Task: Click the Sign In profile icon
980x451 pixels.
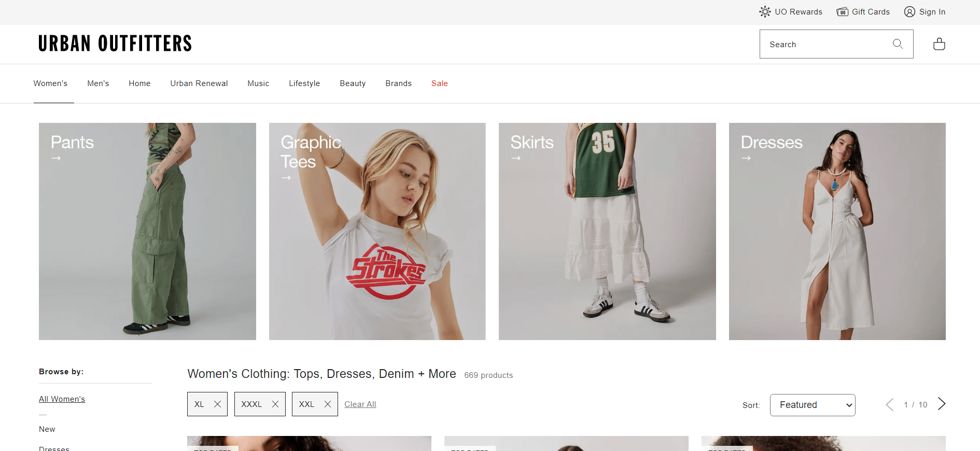Action: (909, 11)
